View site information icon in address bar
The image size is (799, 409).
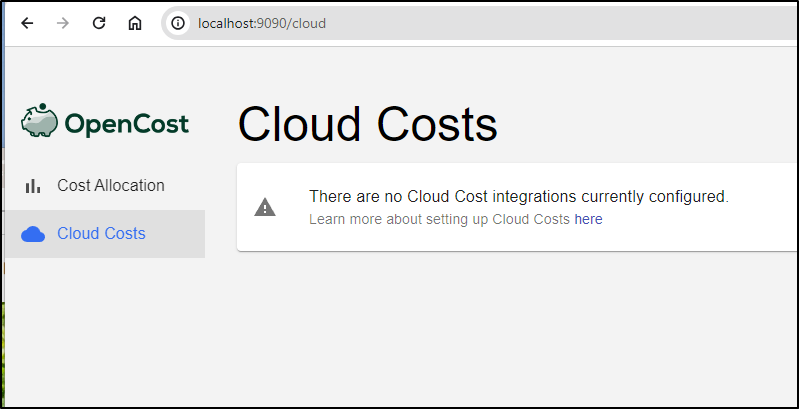point(178,23)
